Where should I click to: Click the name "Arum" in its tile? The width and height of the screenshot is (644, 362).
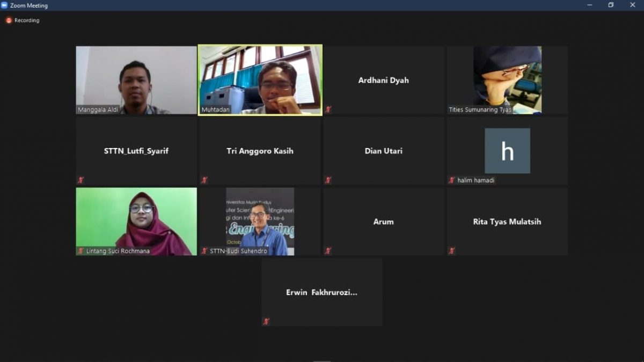click(x=384, y=222)
